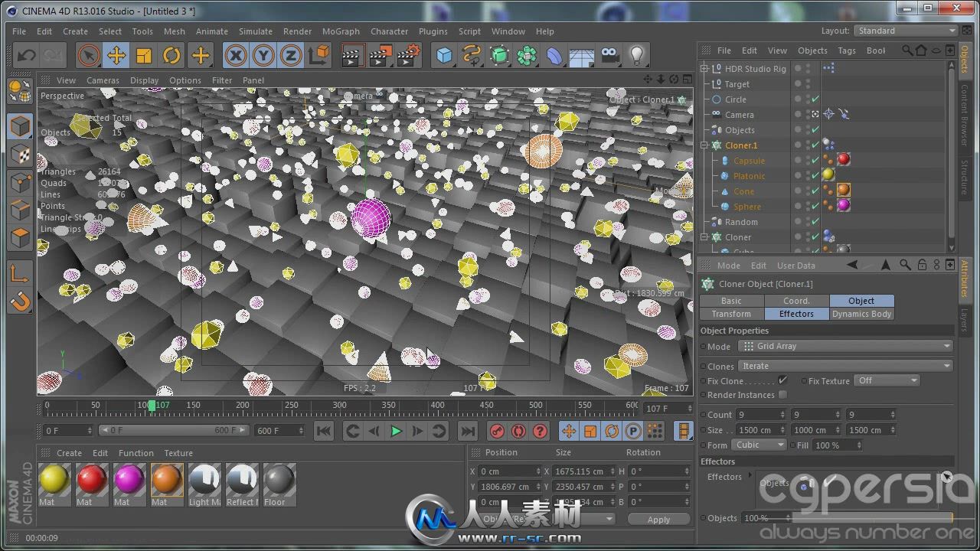980x551 pixels.
Task: Toggle snapping magnet icon
Action: pos(19,301)
